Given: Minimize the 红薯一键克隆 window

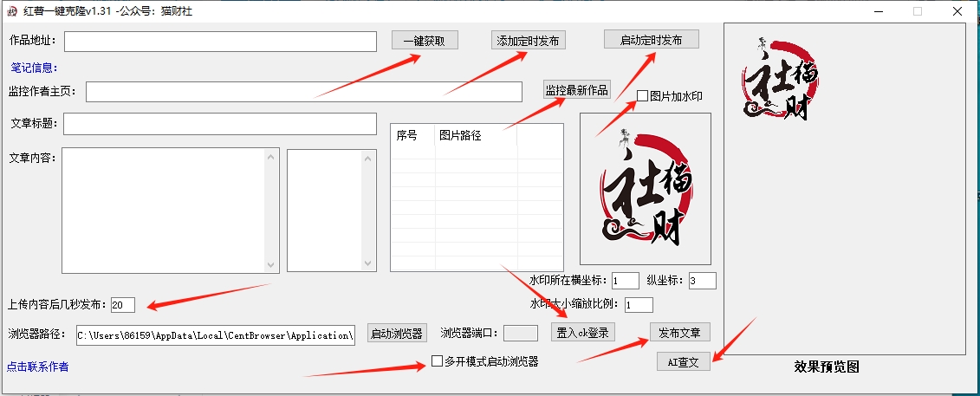Looking at the screenshot, I should (x=878, y=11).
